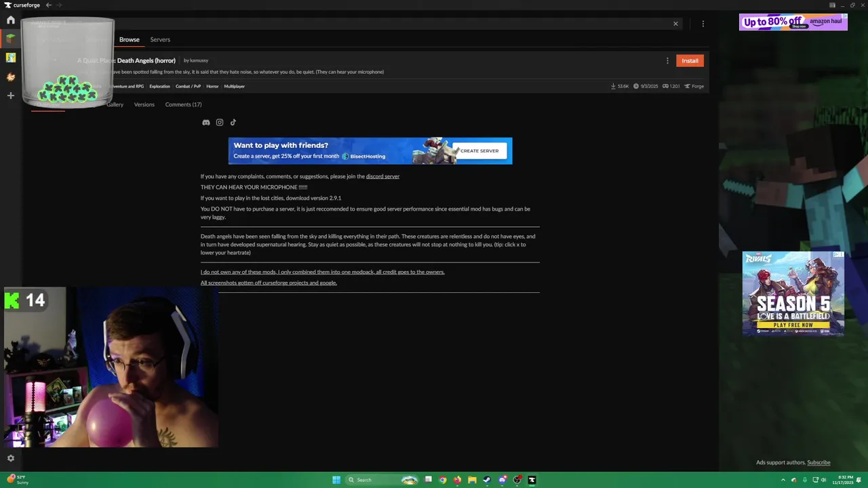Navigate back with the left arrow
This screenshot has width=868, height=488.
click(48, 5)
